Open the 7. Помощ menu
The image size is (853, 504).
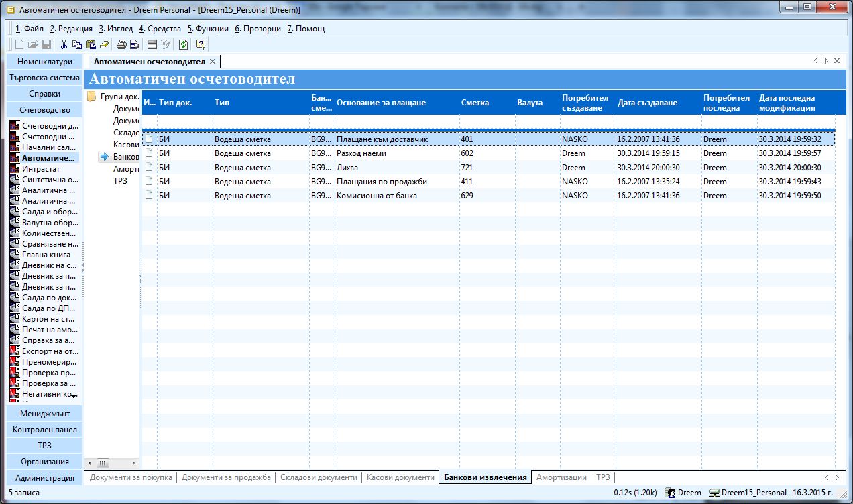(x=306, y=29)
